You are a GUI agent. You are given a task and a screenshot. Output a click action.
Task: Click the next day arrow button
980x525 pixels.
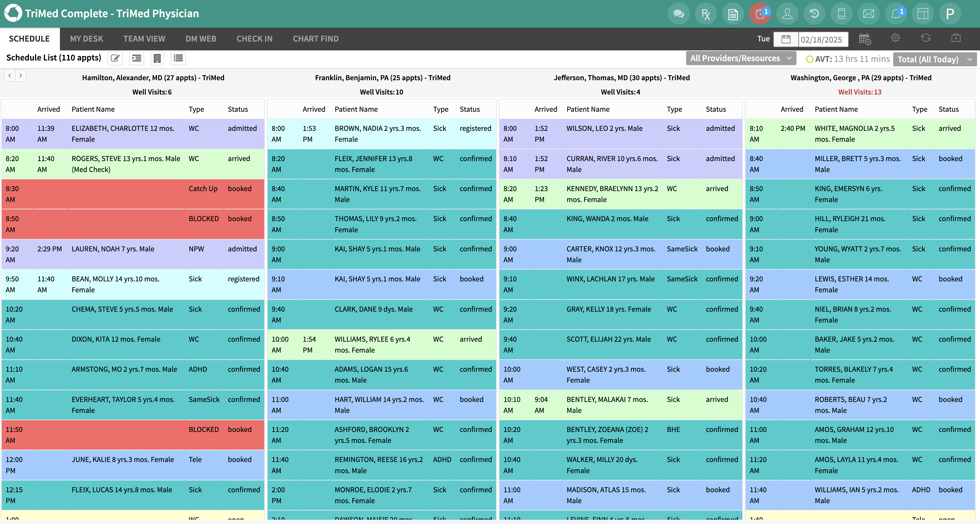21,75
